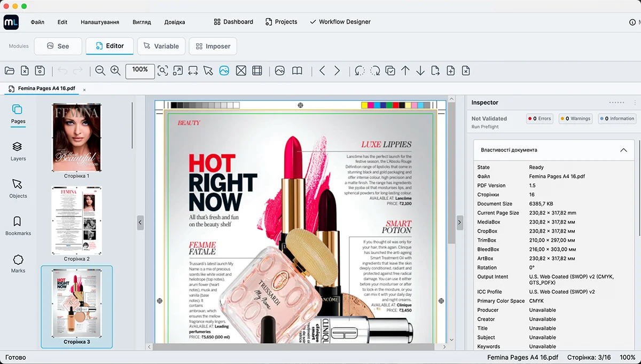
Task: Click the open folder icon in toolbar
Action: point(9,70)
